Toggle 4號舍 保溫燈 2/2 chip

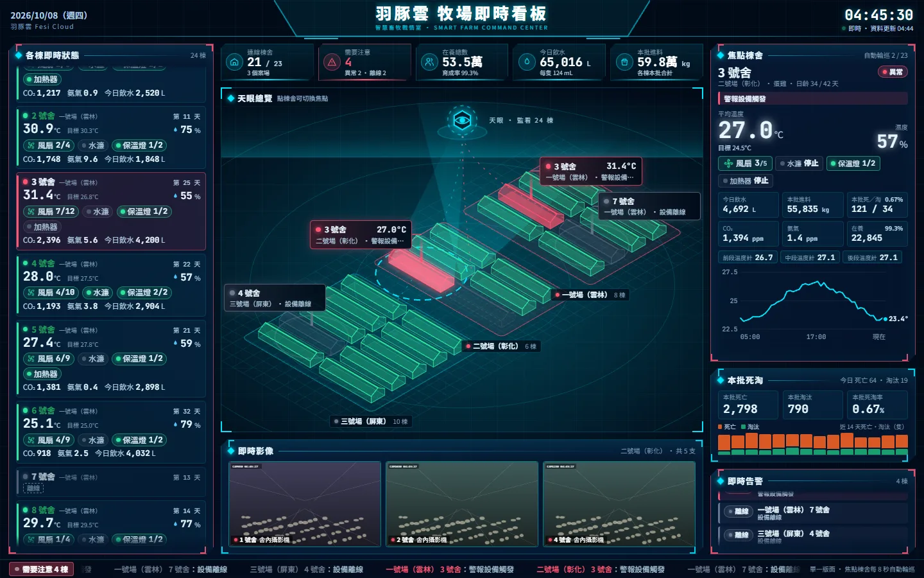tap(144, 292)
